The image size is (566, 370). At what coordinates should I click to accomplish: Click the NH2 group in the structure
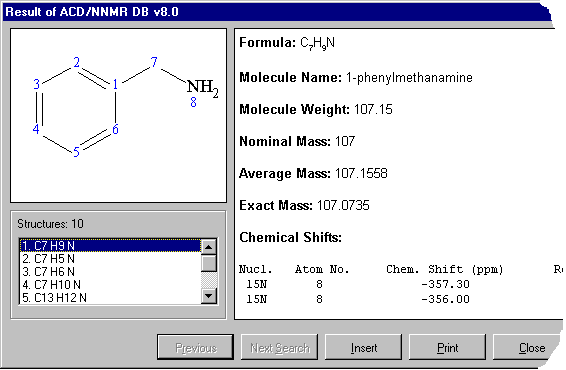coord(203,88)
